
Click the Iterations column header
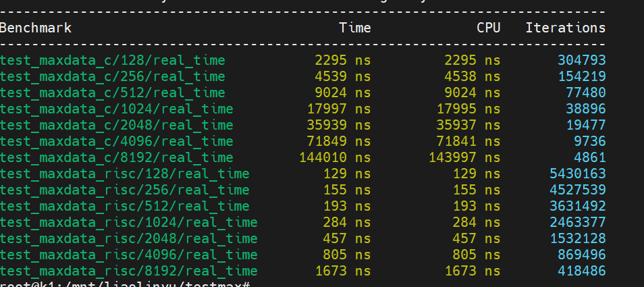tap(566, 28)
